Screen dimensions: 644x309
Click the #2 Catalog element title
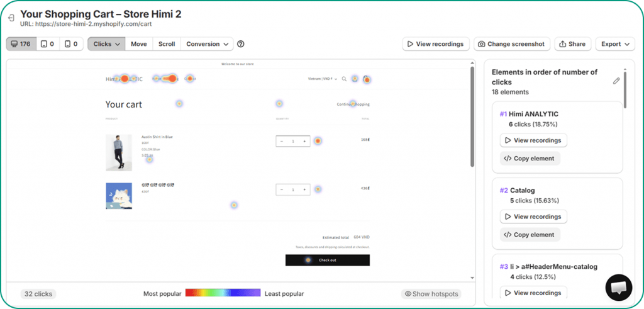click(517, 190)
